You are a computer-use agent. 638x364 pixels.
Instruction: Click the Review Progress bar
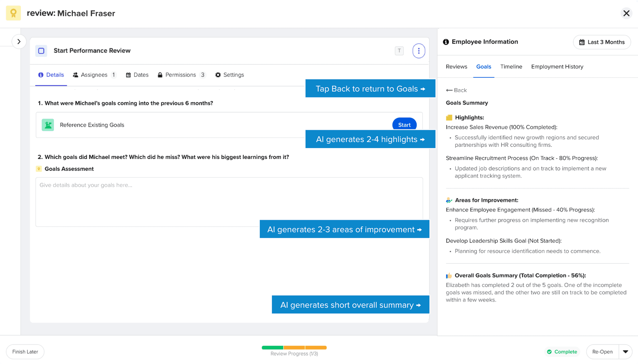point(294,348)
